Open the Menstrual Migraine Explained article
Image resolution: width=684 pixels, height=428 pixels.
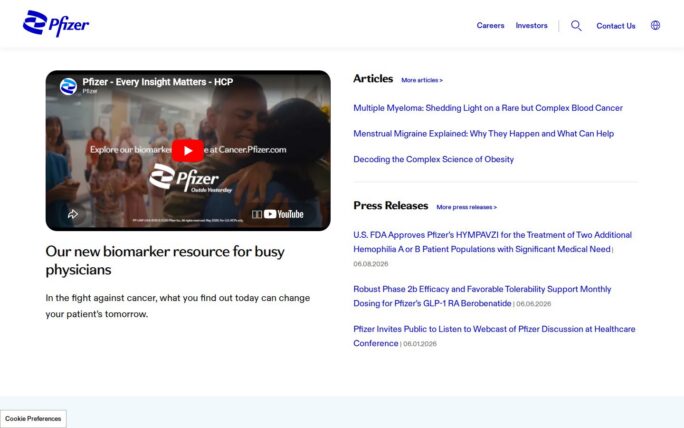[x=483, y=134]
